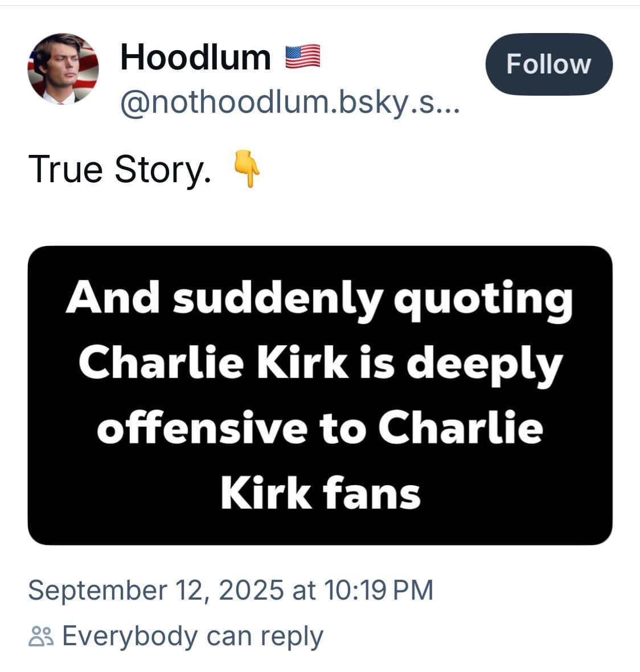The width and height of the screenshot is (640, 672).
Task: Tap the American flag emoji beside Hoodlum
Action: [303, 56]
